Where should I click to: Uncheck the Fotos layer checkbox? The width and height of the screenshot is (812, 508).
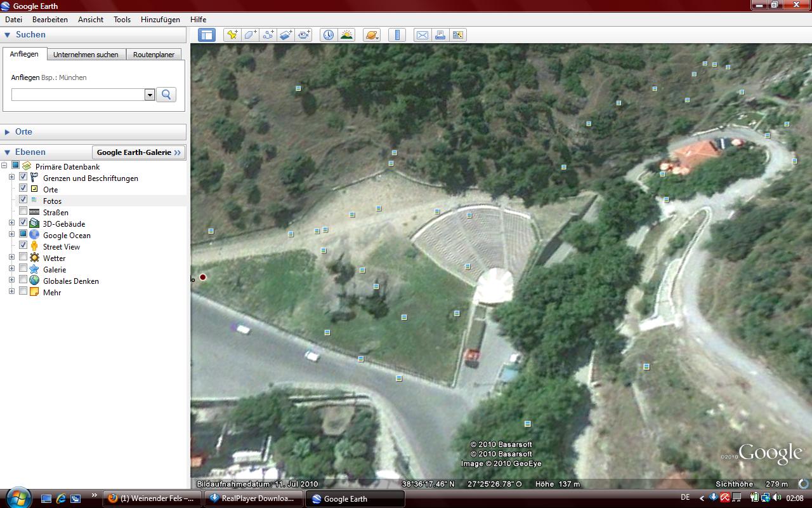click(x=23, y=200)
